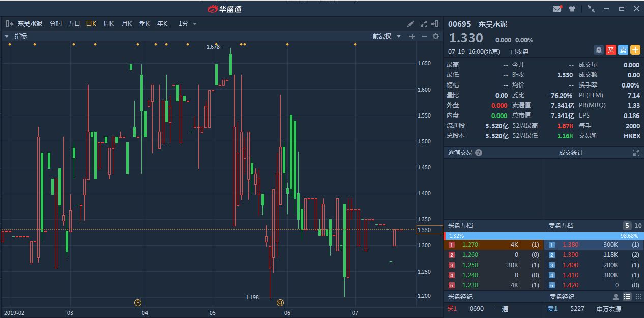Add stock to watchlist with the yellow plus
The image size is (644, 318).
[x=635, y=50]
